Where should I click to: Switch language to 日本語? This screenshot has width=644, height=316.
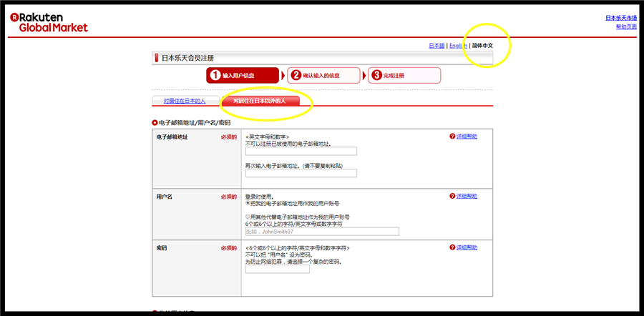[x=436, y=46]
